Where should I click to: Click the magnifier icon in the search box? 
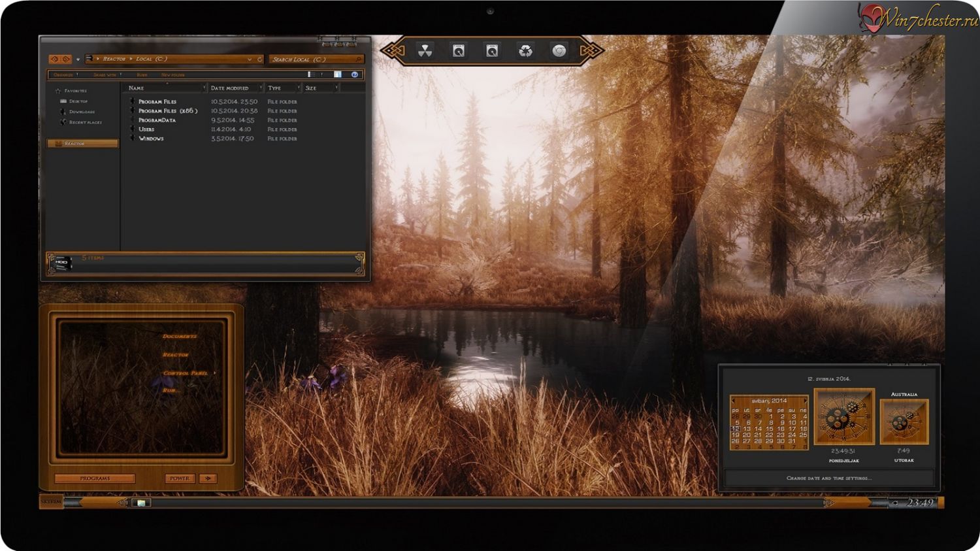(359, 59)
